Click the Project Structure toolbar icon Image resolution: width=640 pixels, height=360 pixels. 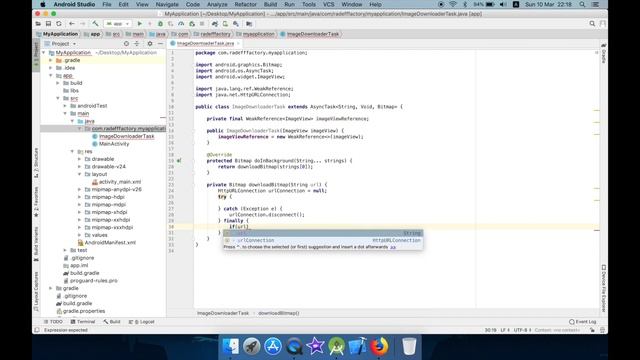tap(249, 24)
